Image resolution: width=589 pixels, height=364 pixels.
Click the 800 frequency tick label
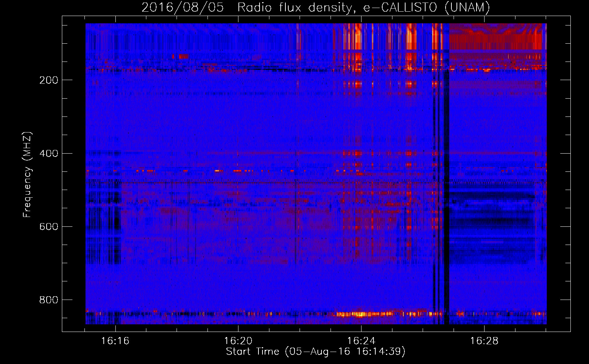[x=48, y=300]
